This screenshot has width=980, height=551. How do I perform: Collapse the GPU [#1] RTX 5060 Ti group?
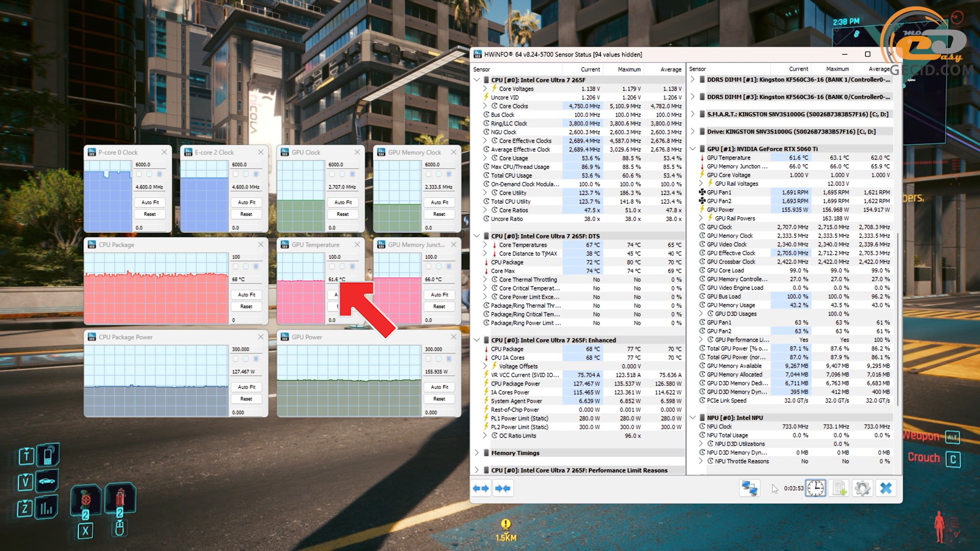tap(693, 149)
